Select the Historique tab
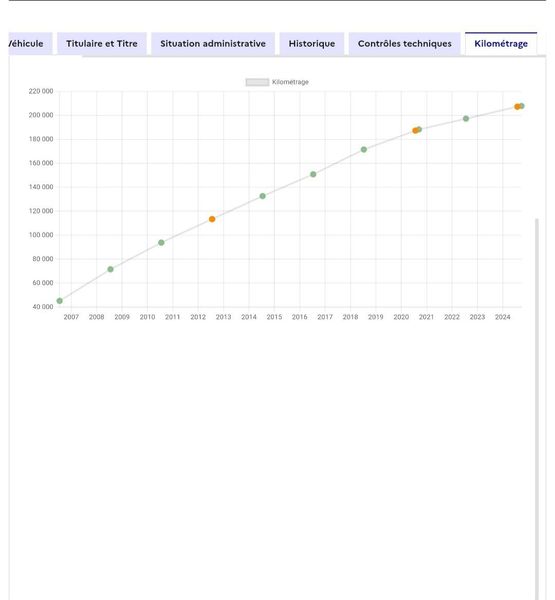 point(312,44)
